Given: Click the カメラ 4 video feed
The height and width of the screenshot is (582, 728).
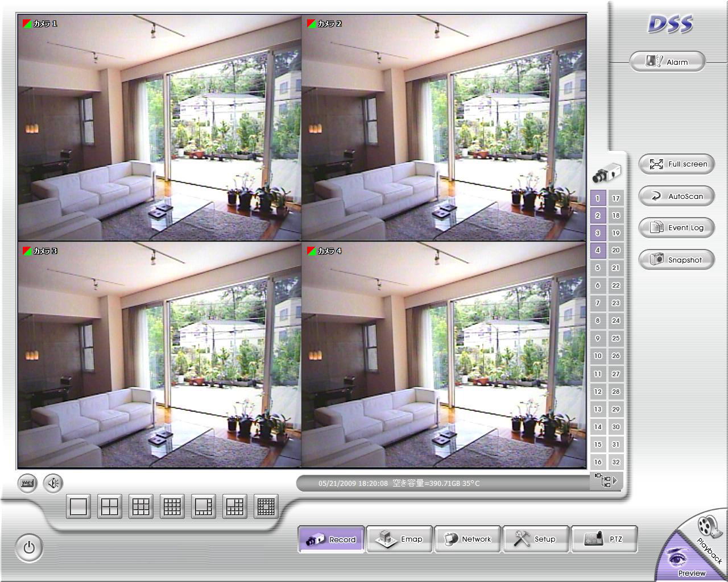Looking at the screenshot, I should tap(444, 355).
